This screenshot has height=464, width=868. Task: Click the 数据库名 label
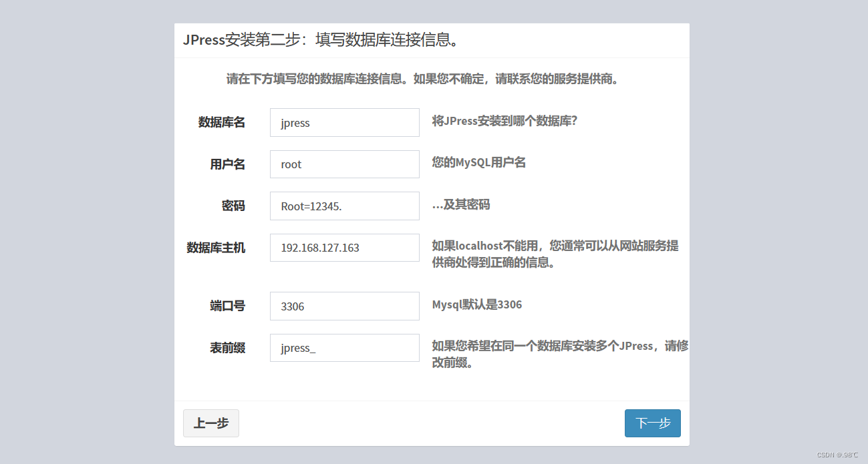coord(222,122)
